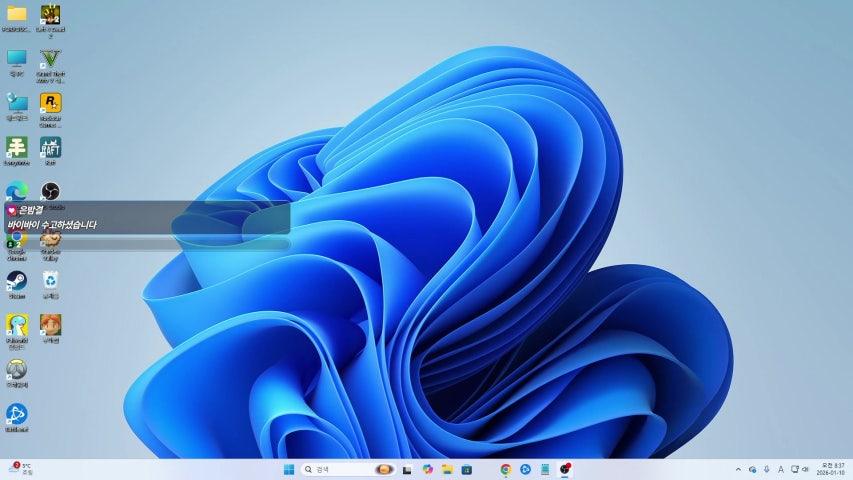Open File Explorer from the taskbar

tap(447, 469)
